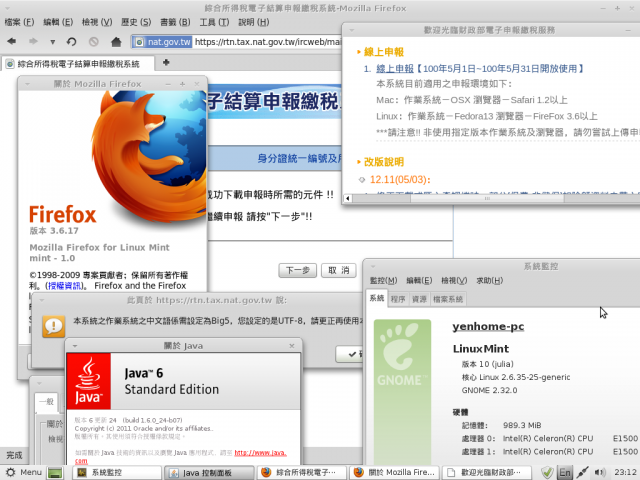This screenshot has height=480, width=640.
Task: Open the 檢視 (V) Firefox menu
Action: [x=97, y=22]
